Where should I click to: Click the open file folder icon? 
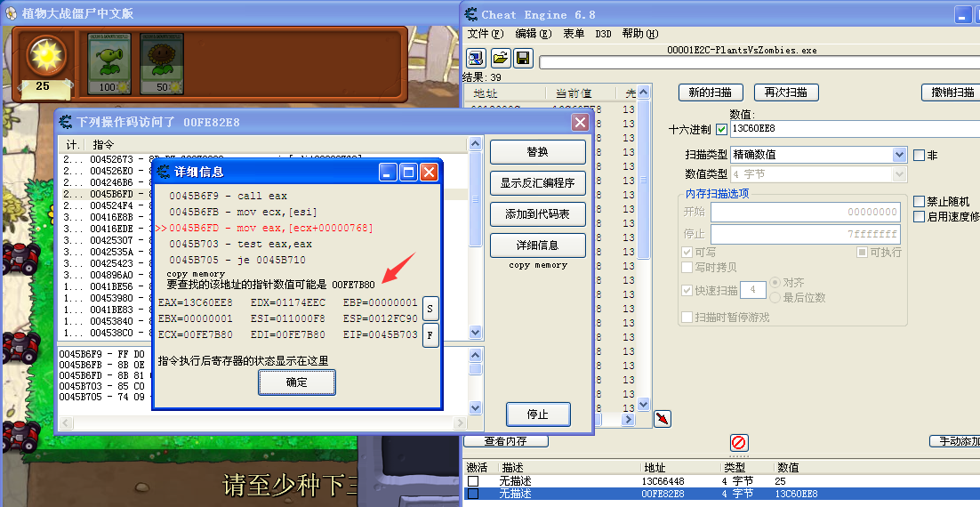[500, 58]
